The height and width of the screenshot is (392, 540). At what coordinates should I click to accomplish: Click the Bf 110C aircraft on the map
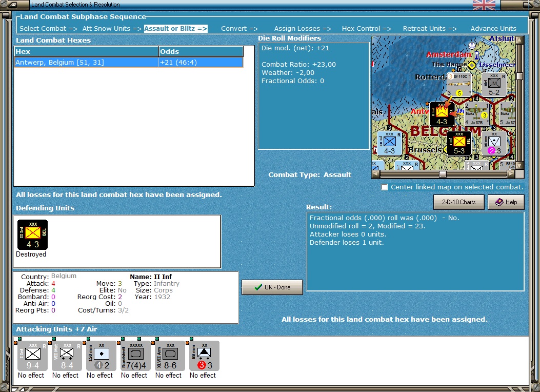(458, 84)
